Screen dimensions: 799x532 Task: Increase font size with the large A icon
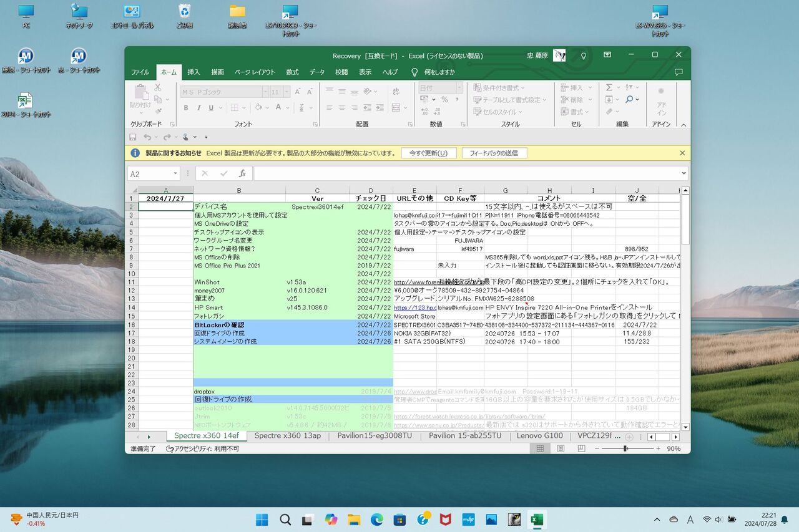(x=298, y=92)
